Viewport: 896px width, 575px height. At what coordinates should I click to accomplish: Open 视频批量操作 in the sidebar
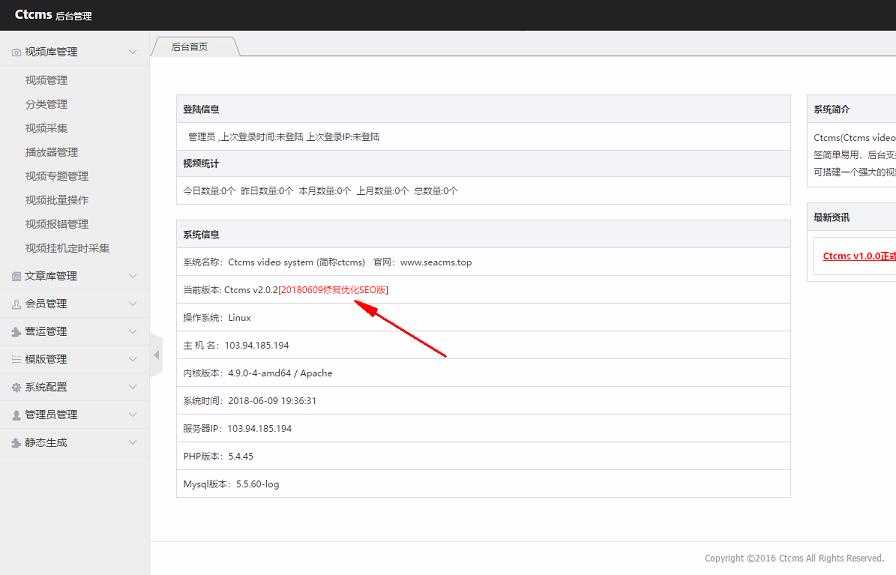point(57,200)
